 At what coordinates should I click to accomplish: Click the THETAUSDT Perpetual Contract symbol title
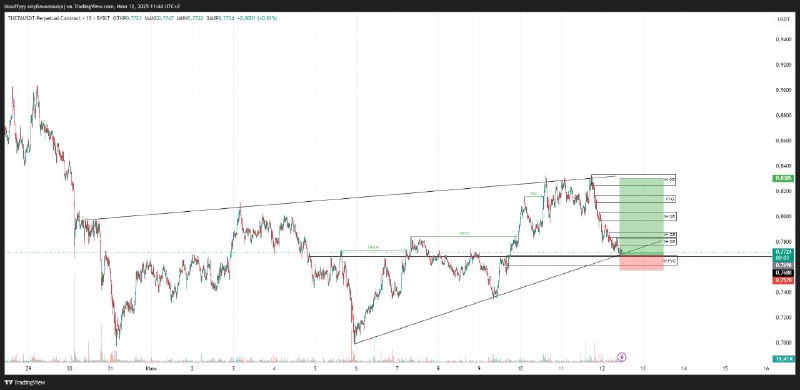pos(43,18)
